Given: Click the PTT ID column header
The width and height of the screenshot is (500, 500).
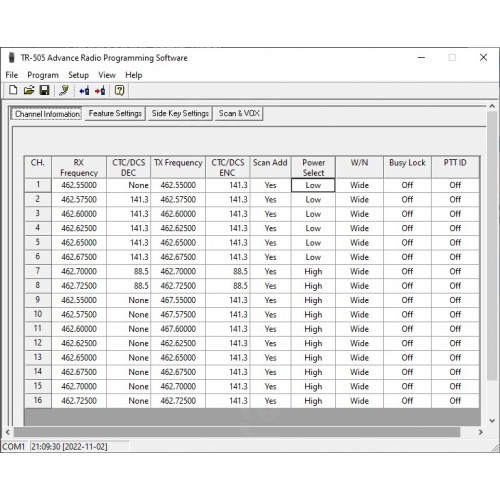Looking at the screenshot, I should point(455,167).
